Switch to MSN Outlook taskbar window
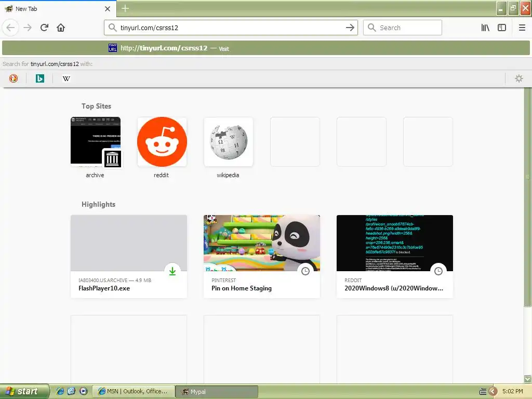This screenshot has width=532, height=399. click(x=134, y=391)
